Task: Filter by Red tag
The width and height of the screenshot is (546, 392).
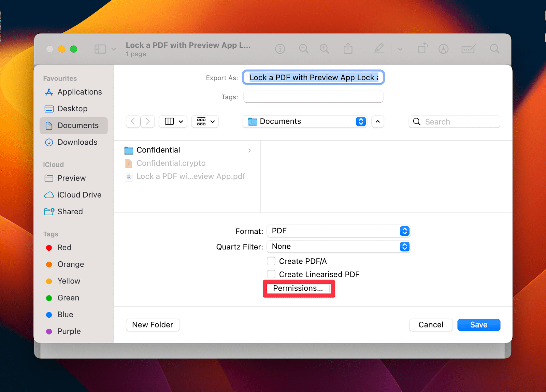Action: pos(74,248)
